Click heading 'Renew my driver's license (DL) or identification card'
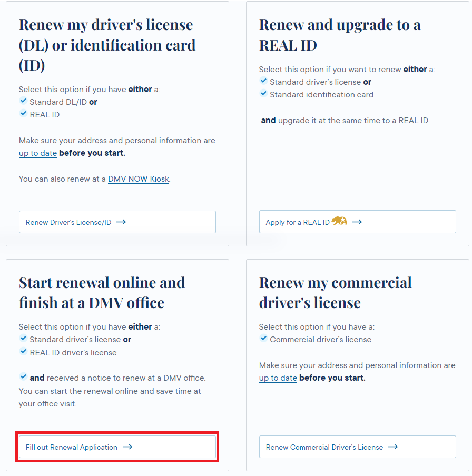This screenshot has height=476, width=472. coord(107,45)
